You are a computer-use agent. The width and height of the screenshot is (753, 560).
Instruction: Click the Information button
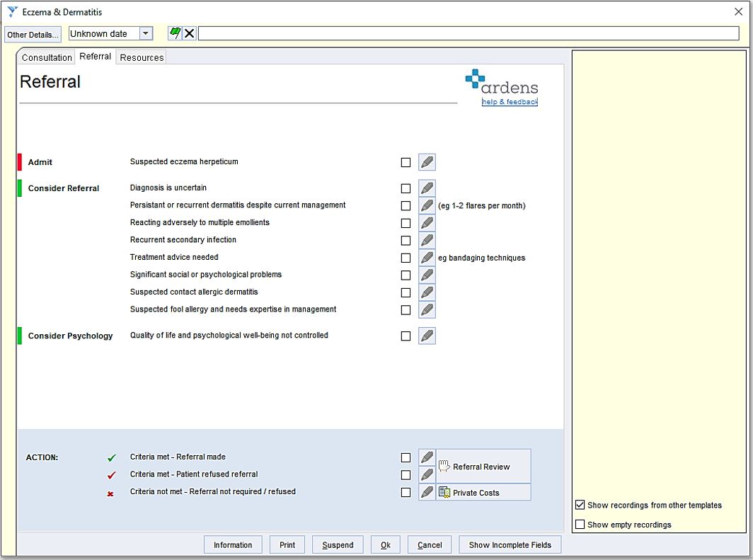pyautogui.click(x=233, y=544)
